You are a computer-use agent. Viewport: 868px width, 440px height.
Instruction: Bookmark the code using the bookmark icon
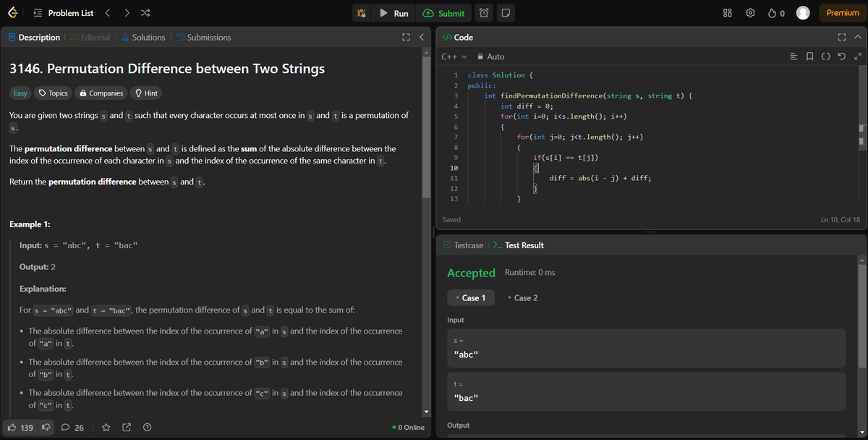coord(810,56)
